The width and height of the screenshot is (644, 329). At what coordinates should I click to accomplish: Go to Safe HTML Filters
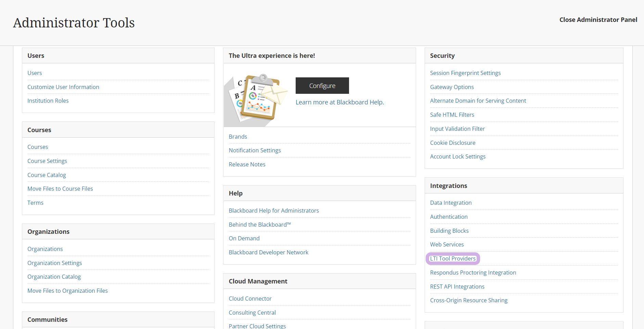452,115
